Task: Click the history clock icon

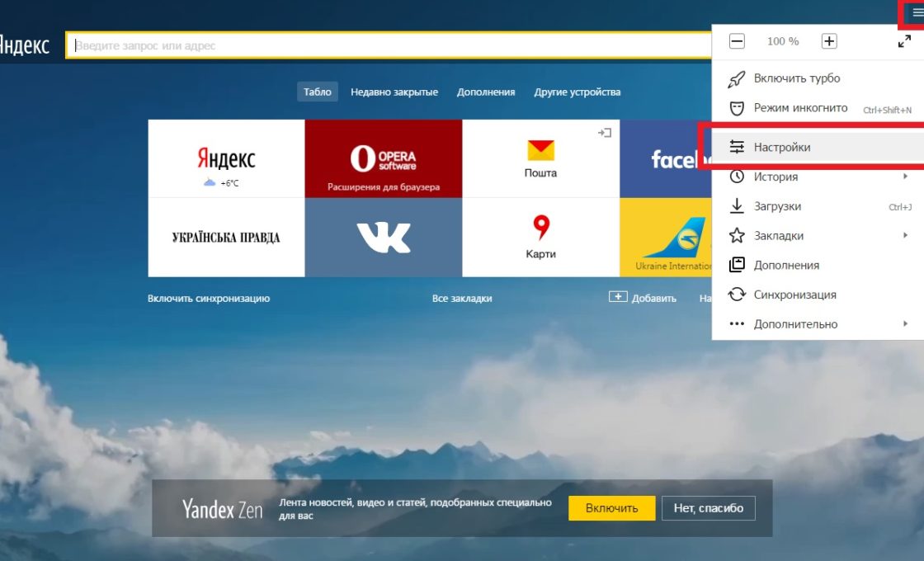Action: [737, 177]
